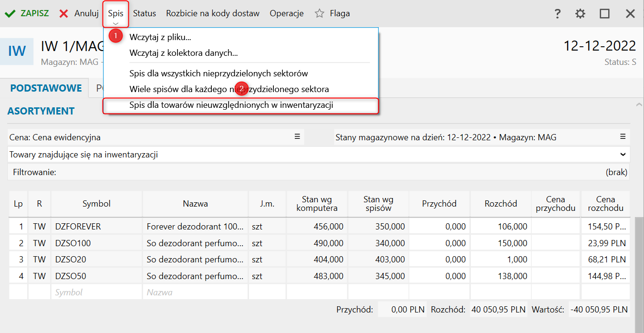Select Spis dla towarów nieuwzględnionych w inwentaryzacji
The height and width of the screenshot is (333, 644).
pyautogui.click(x=231, y=105)
